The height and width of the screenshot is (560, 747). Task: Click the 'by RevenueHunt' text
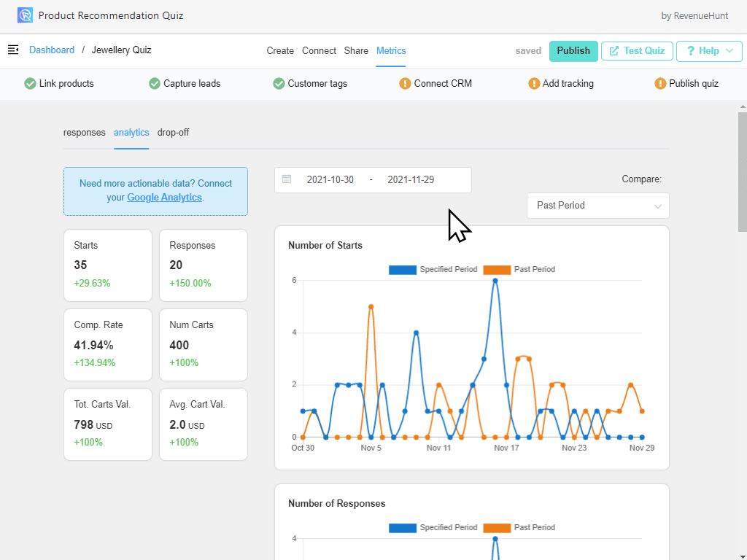point(694,16)
